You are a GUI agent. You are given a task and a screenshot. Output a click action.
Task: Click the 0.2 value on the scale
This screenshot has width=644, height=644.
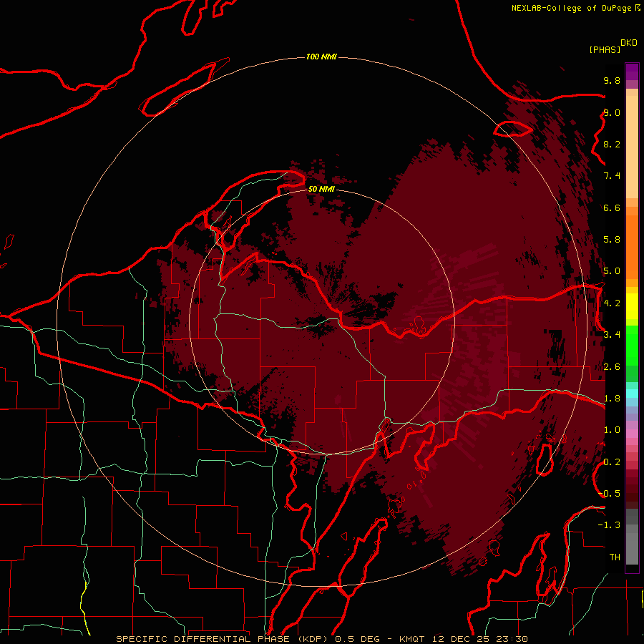(612, 462)
